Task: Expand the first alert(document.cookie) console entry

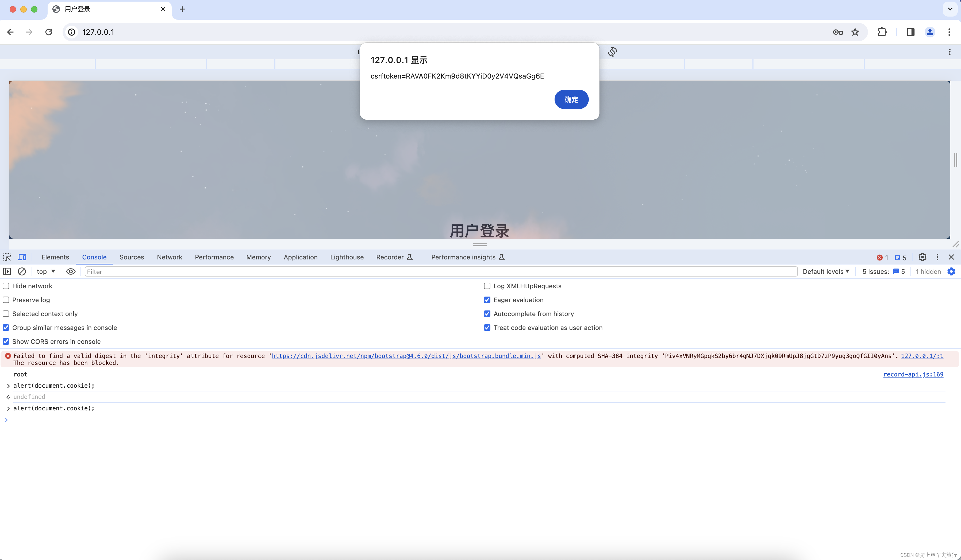Action: 8,386
